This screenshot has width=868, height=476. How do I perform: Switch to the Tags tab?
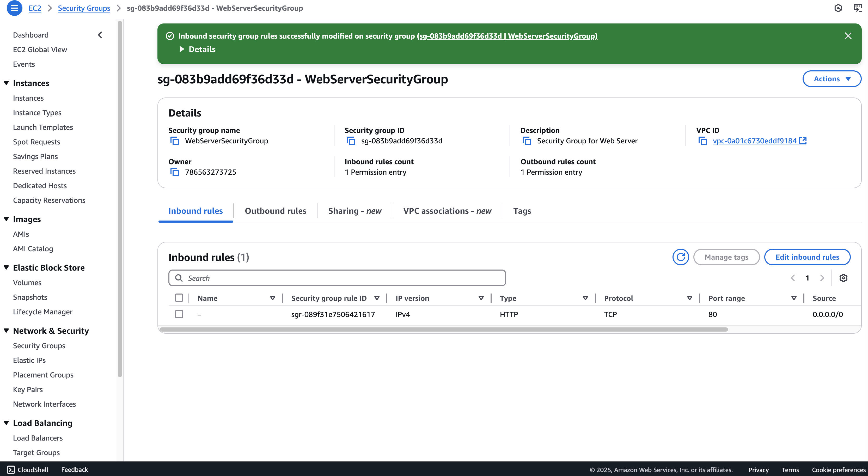(522, 211)
